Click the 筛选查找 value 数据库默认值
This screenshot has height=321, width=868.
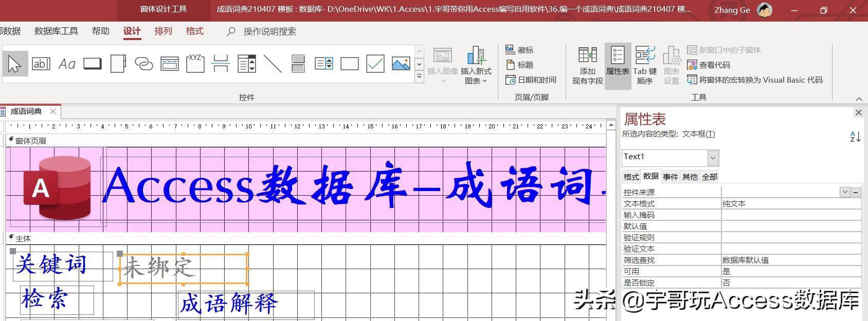tap(791, 260)
